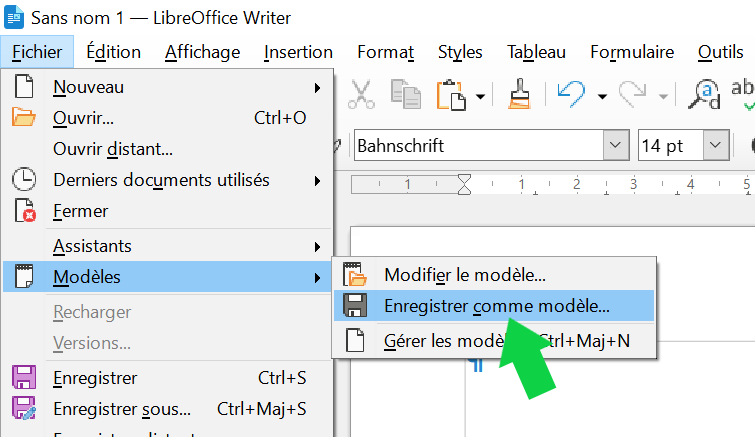
Task: Click Enregistrer sous menu entry
Action: pyautogui.click(x=122, y=409)
